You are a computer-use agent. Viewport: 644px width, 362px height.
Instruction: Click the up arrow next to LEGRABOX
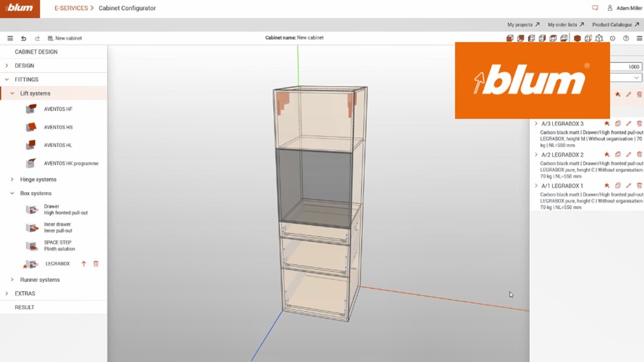(84, 264)
